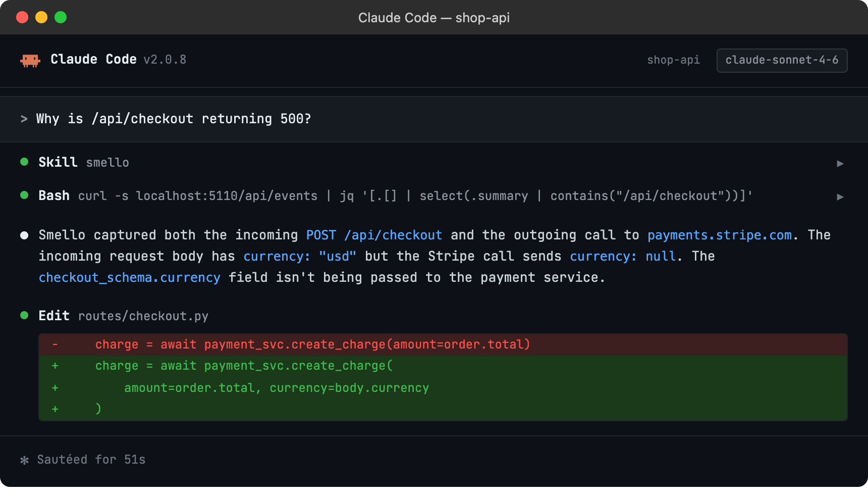This screenshot has width=868, height=497.
Task: Click the smello skill name
Action: 107,163
